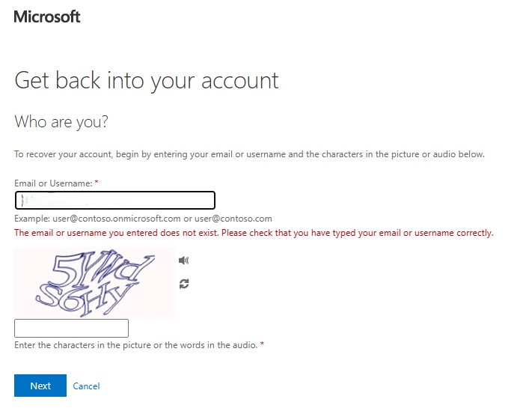Click the 'Who are you?' subheading
The width and height of the screenshot is (532, 414).
(x=61, y=121)
